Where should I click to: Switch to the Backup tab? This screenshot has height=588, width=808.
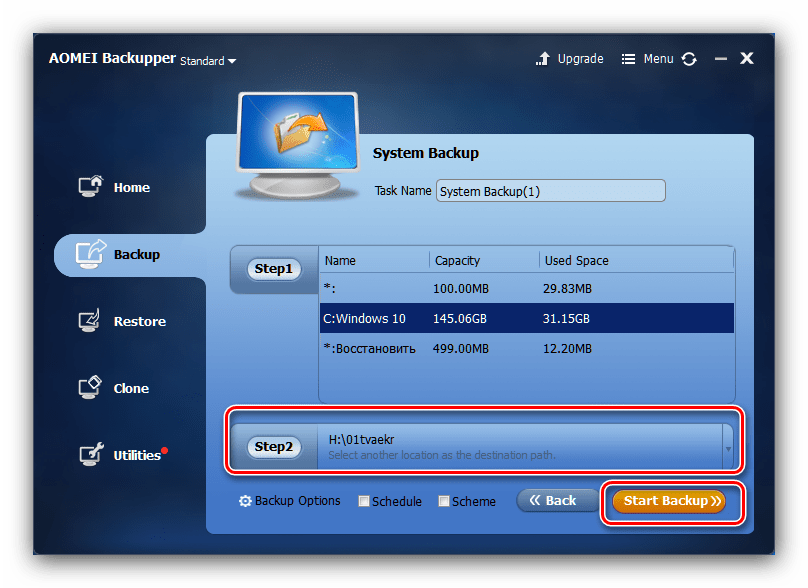click(130, 255)
